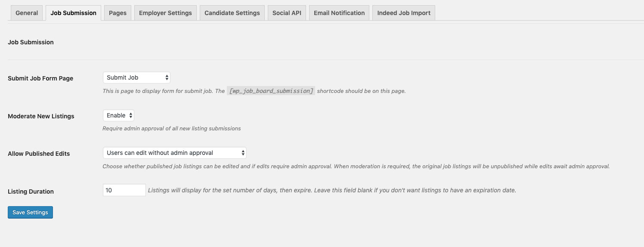The height and width of the screenshot is (247, 644).
Task: Click the Moderate New Listings label
Action: pyautogui.click(x=41, y=116)
